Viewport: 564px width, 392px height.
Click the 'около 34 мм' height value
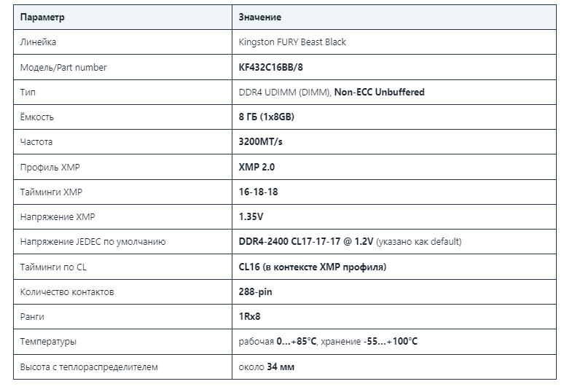(267, 366)
